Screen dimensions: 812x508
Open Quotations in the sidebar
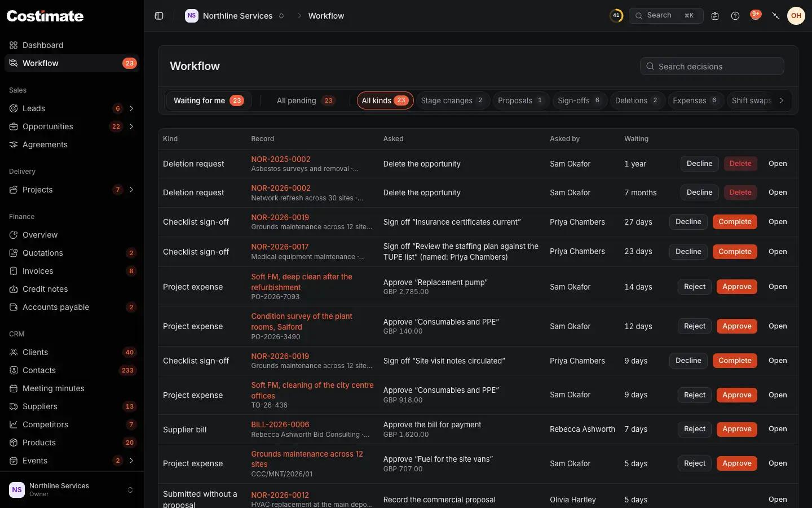[72, 253]
